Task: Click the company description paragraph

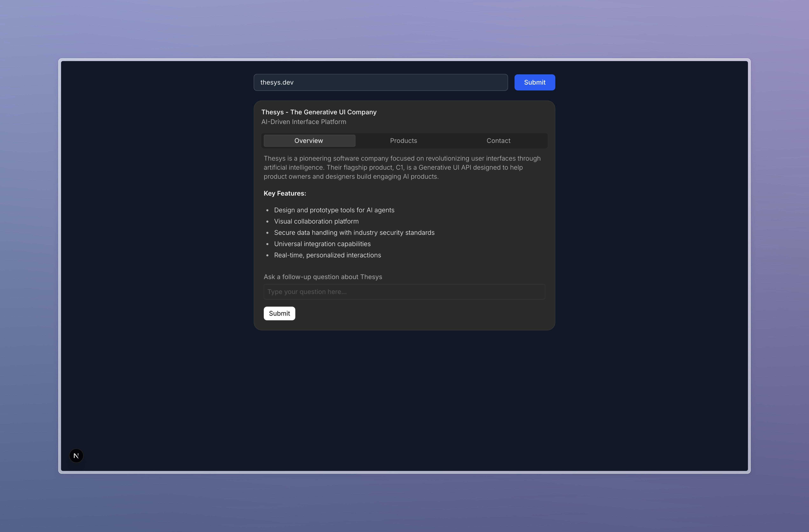Action: pos(402,167)
